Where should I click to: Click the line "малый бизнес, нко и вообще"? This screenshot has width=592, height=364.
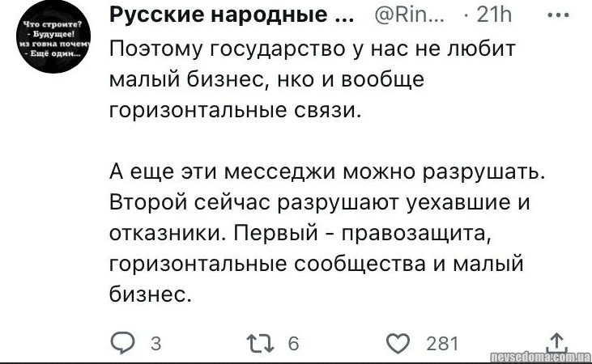pyautogui.click(x=266, y=80)
